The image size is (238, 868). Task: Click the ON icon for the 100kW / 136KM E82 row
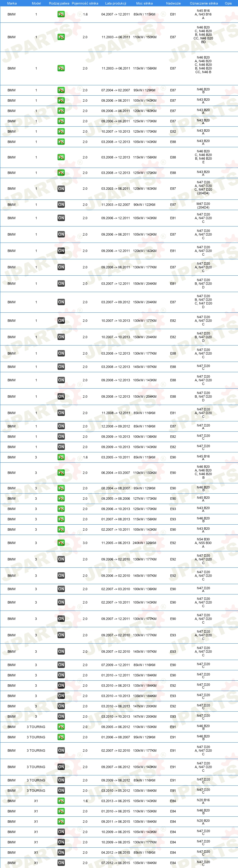(x=61, y=436)
